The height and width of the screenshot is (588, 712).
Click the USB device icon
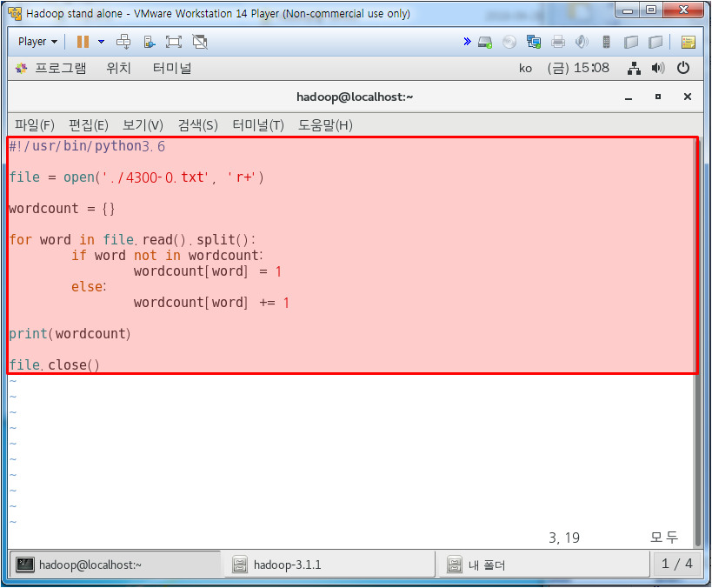coord(606,43)
